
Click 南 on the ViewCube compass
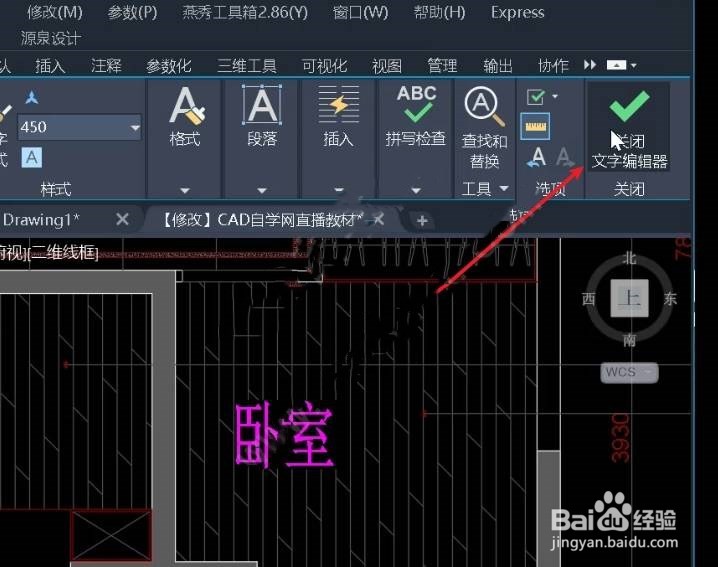[x=630, y=340]
